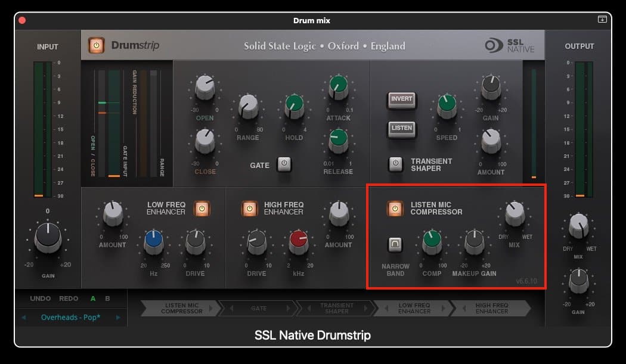Open the Overheads - Pop preset menu
This screenshot has width=626, height=364.
click(71, 318)
